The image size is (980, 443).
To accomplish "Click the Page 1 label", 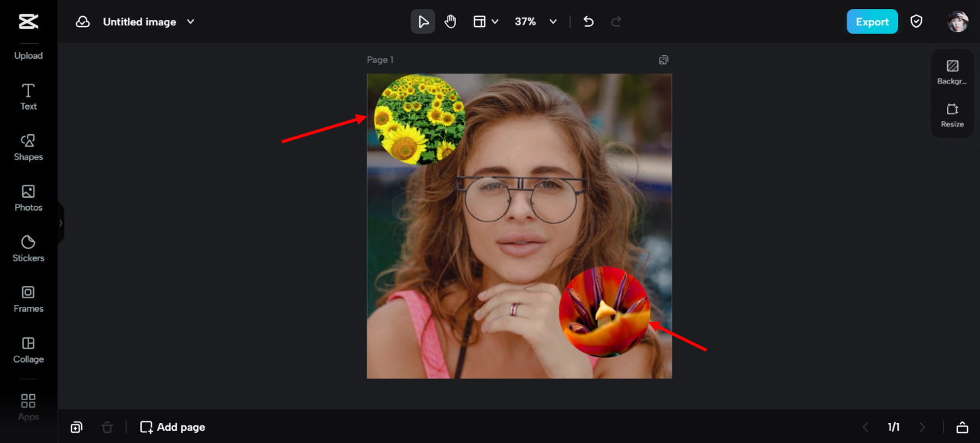I will 380,60.
